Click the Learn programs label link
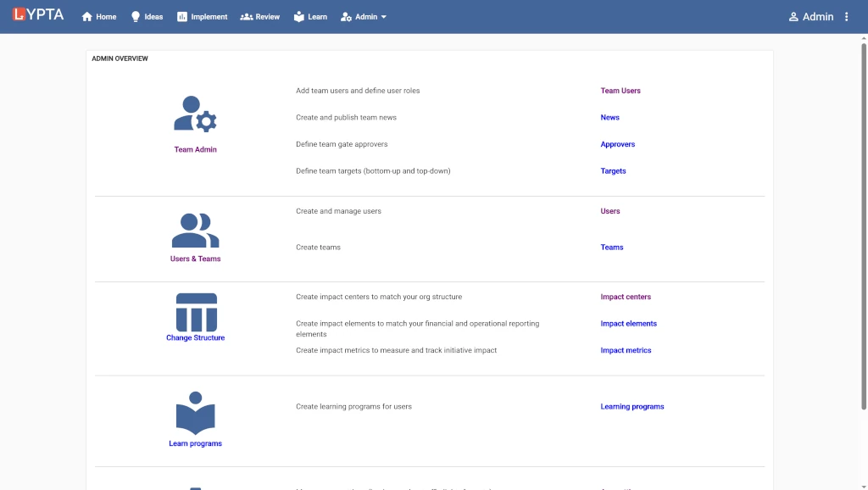 click(x=196, y=443)
